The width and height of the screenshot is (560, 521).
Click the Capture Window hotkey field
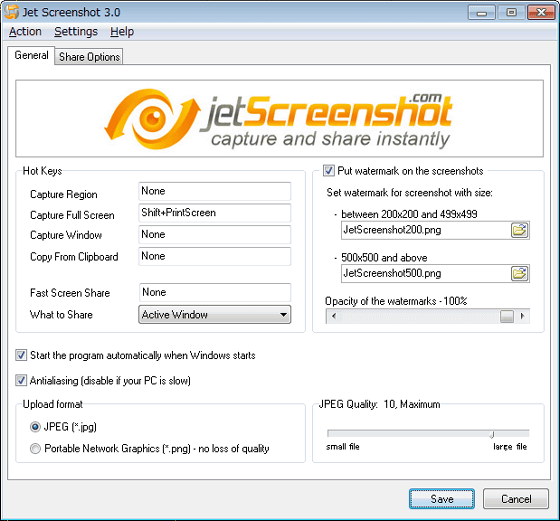pos(215,235)
